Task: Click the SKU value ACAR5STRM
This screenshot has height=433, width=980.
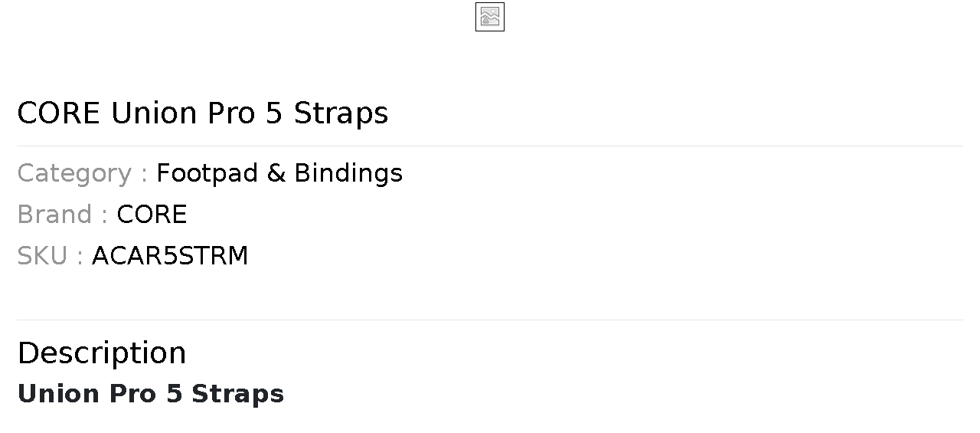Action: coord(170,256)
